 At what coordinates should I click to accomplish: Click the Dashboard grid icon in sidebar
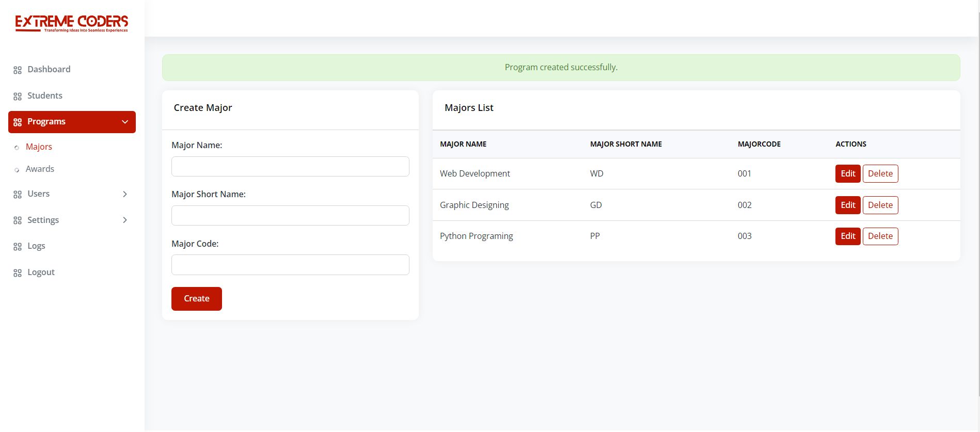[x=18, y=70]
